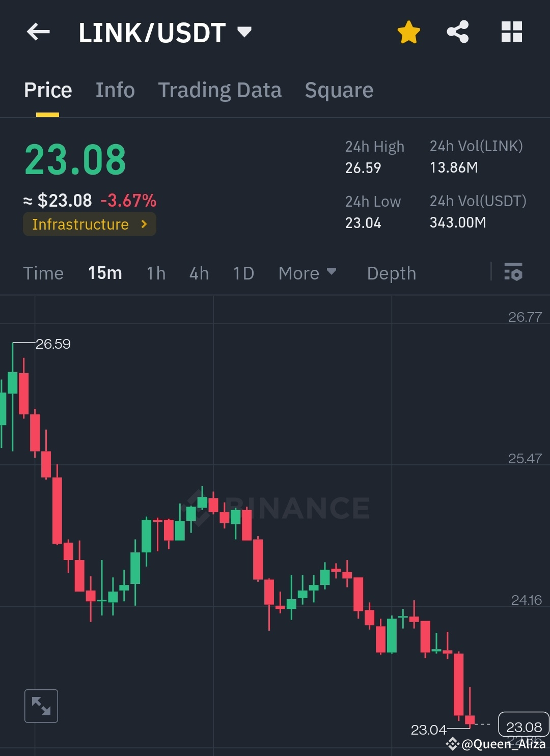Switch to the Trading Data tab

(x=220, y=90)
